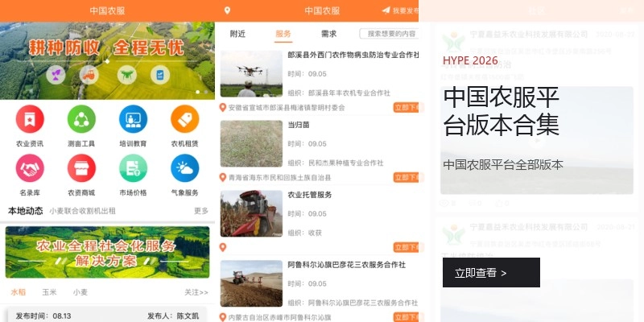Click 更多 in 本地动态 row
Image resolution: width=644 pixels, height=322 pixels.
pyautogui.click(x=201, y=211)
